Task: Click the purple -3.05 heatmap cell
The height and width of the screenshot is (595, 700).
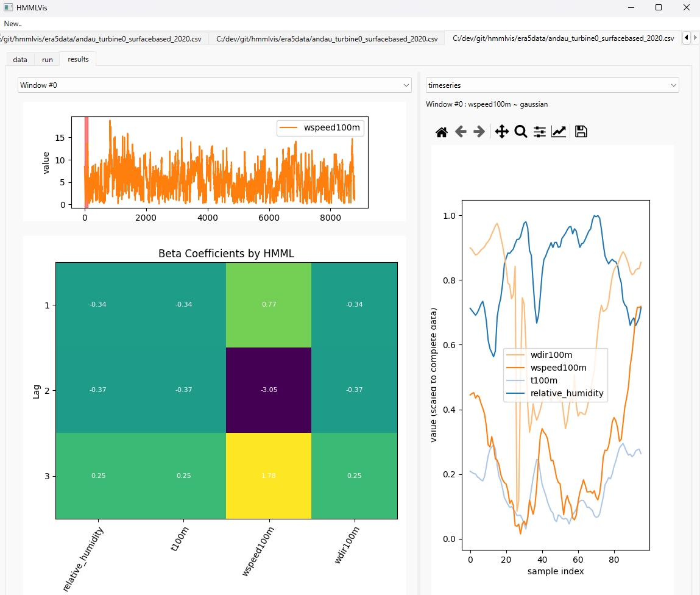Action: pyautogui.click(x=269, y=390)
